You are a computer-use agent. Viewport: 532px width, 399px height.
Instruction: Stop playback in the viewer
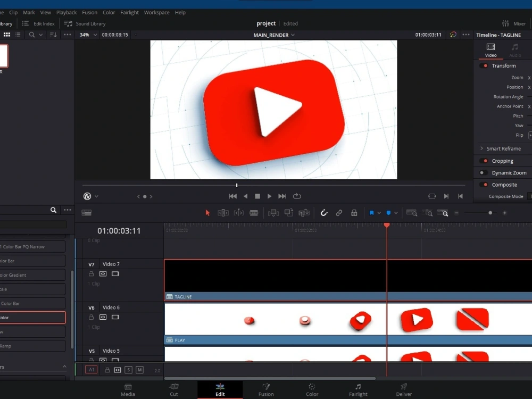pos(257,196)
